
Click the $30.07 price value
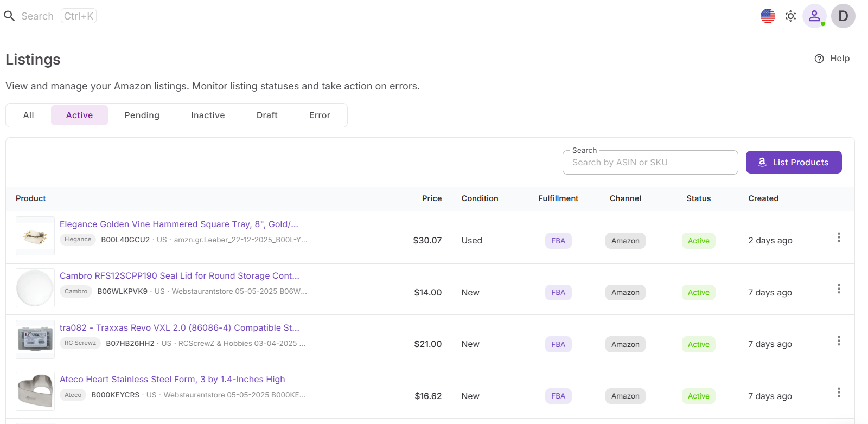(x=427, y=240)
